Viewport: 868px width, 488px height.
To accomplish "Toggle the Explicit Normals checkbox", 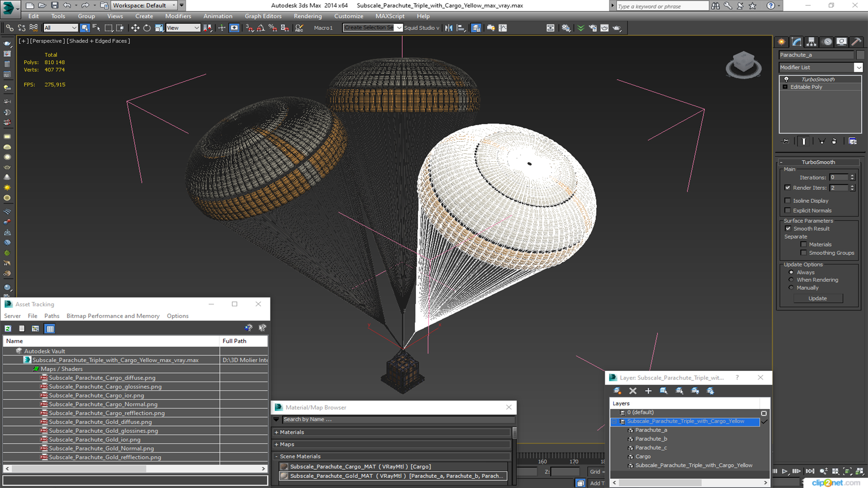I will pos(788,211).
